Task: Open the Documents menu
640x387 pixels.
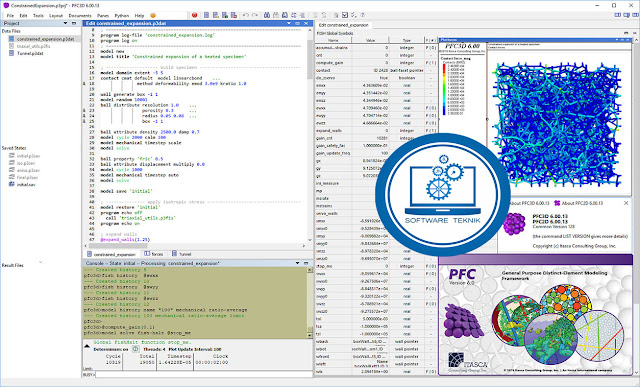Action: point(80,16)
